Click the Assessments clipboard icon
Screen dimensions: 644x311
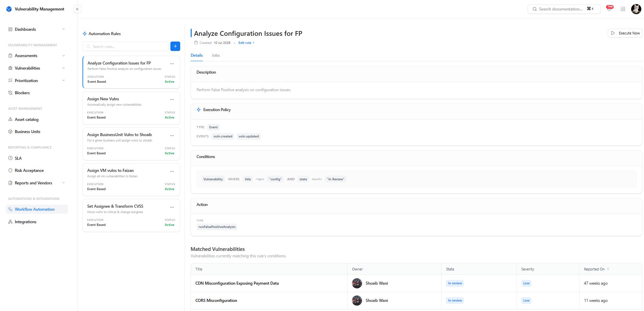point(10,56)
